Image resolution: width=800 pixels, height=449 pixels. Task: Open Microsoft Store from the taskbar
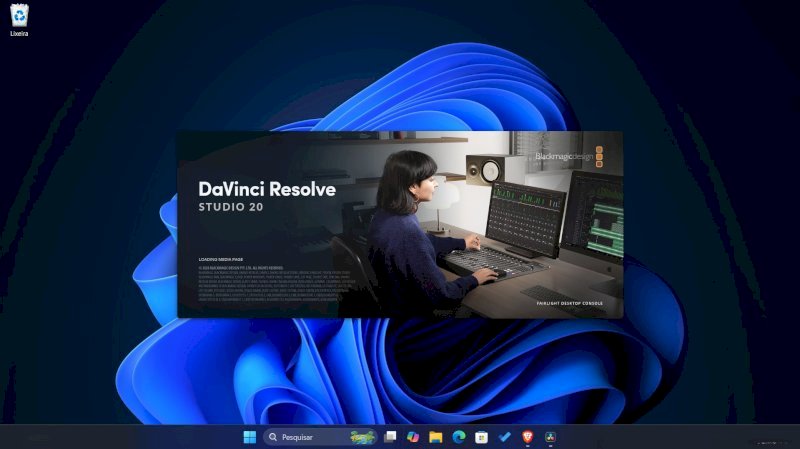(481, 437)
